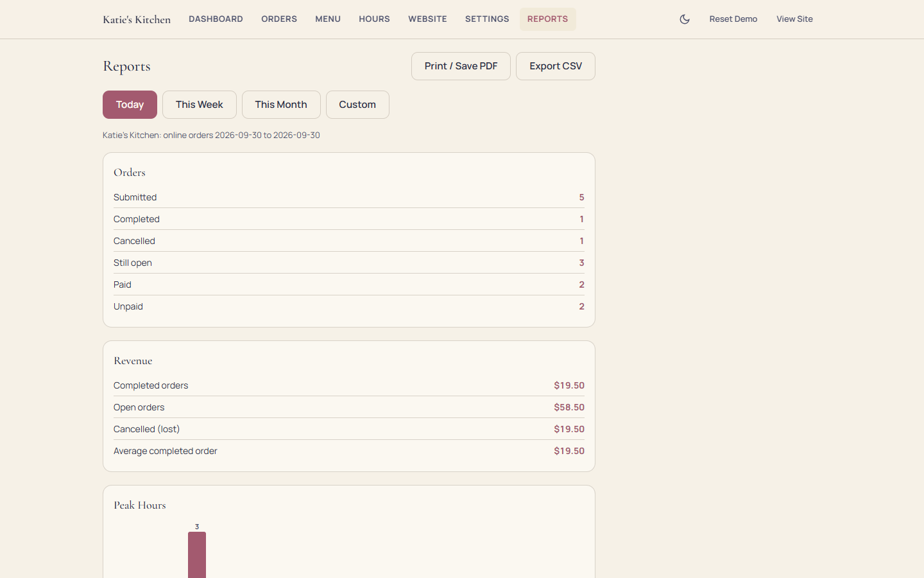This screenshot has width=924, height=578.
Task: Click the Unpaid row label
Action: [128, 306]
